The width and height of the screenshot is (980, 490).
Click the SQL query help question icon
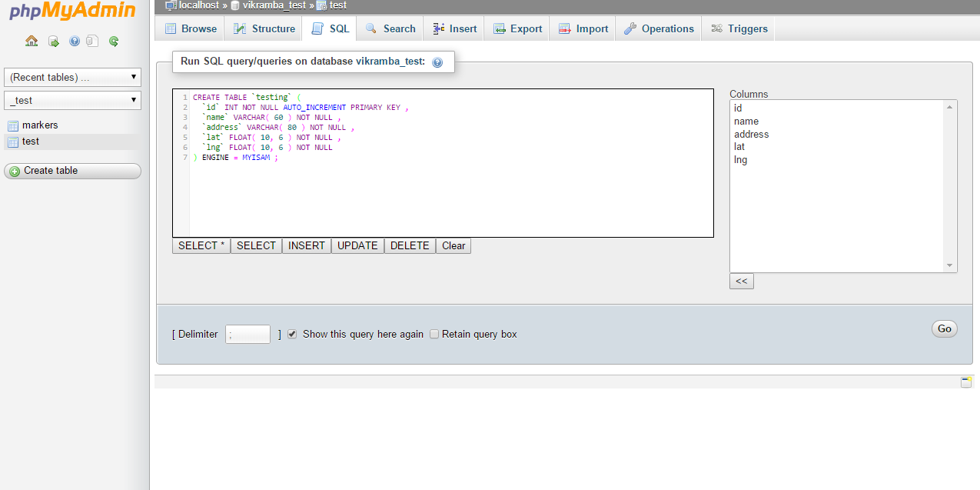[437, 62]
